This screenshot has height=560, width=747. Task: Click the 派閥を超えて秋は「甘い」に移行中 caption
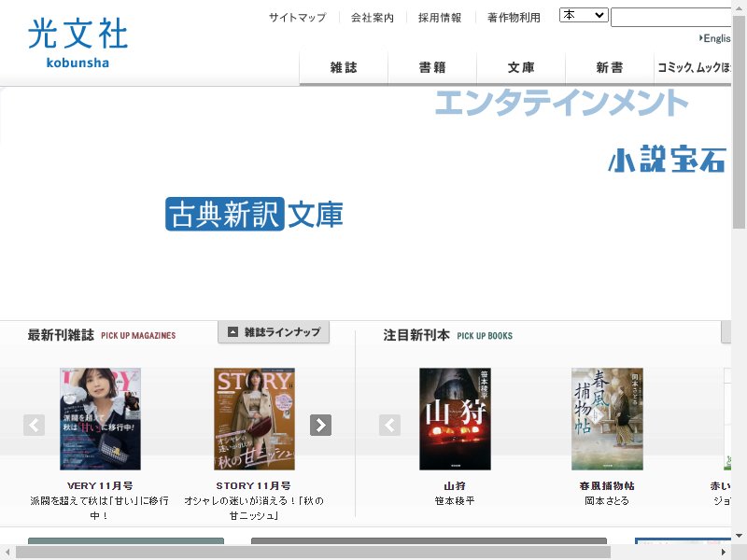(x=100, y=508)
